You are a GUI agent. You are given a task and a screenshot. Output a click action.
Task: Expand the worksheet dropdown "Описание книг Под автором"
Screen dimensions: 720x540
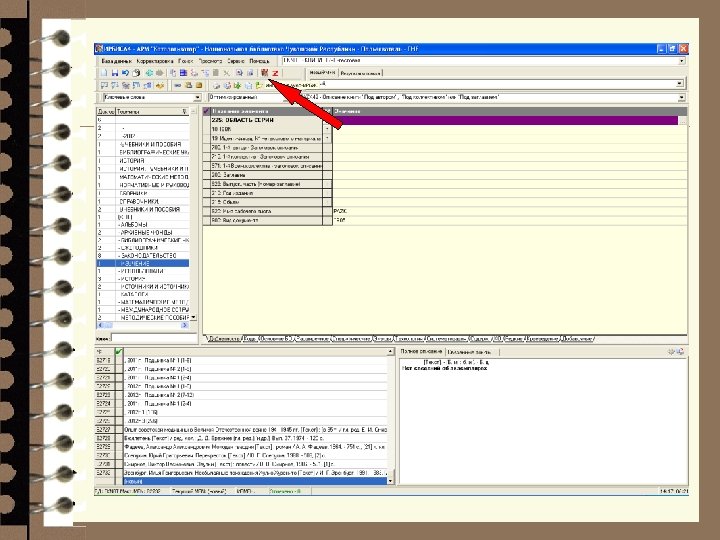coord(681,97)
